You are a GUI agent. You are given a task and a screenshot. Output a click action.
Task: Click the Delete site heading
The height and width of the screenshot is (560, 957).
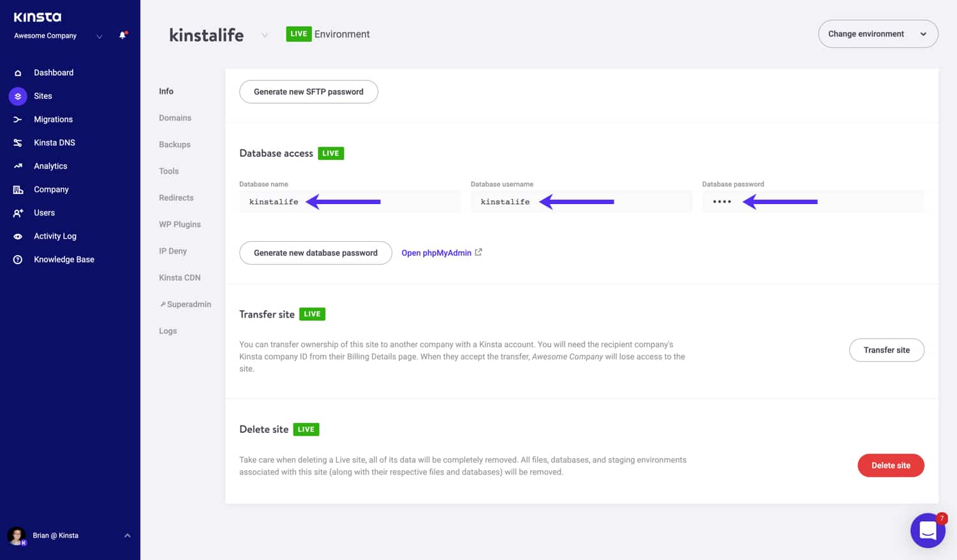[263, 429]
